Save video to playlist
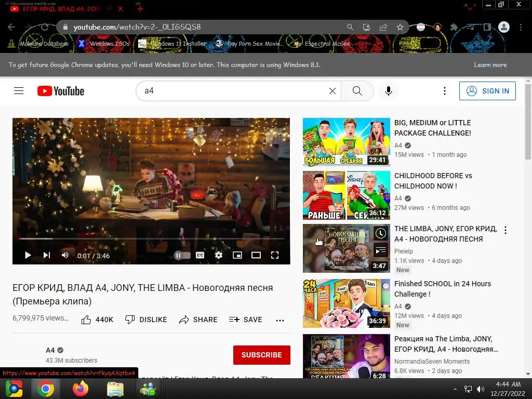 [x=245, y=320]
